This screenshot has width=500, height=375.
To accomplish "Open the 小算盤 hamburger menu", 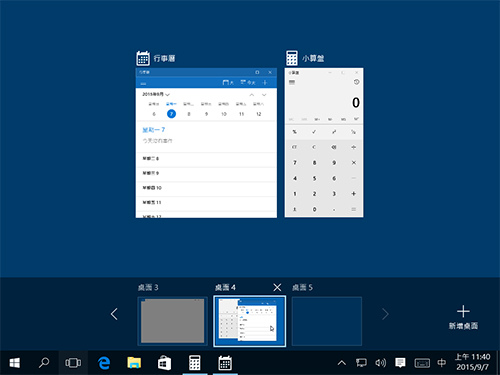I will [x=292, y=82].
